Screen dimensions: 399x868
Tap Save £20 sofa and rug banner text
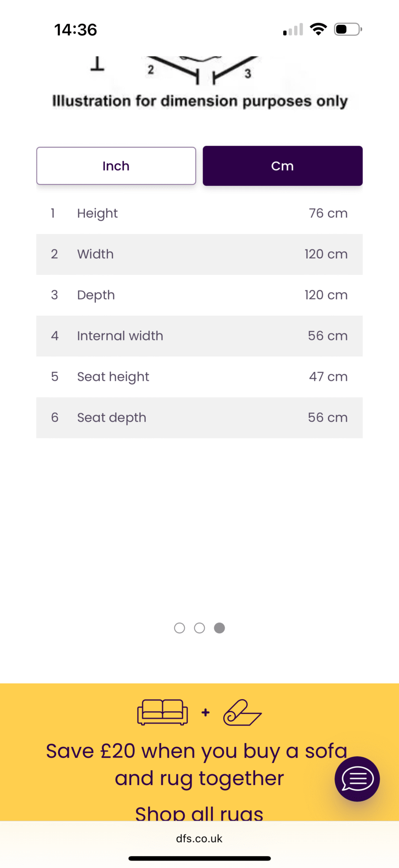coord(198,765)
